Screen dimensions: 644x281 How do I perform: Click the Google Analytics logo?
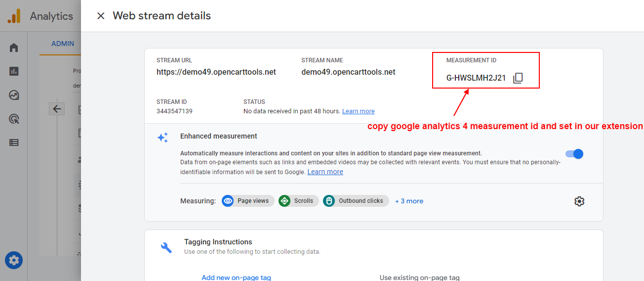click(x=14, y=16)
